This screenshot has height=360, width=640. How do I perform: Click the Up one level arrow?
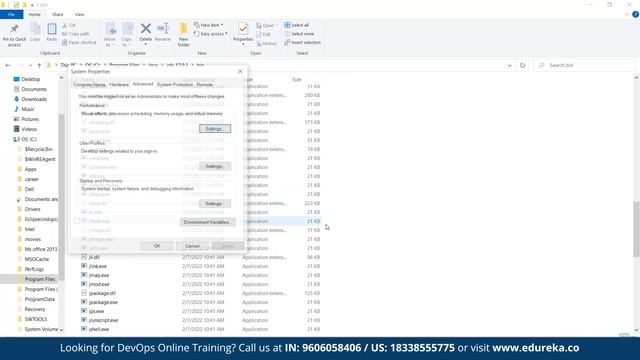click(x=39, y=65)
